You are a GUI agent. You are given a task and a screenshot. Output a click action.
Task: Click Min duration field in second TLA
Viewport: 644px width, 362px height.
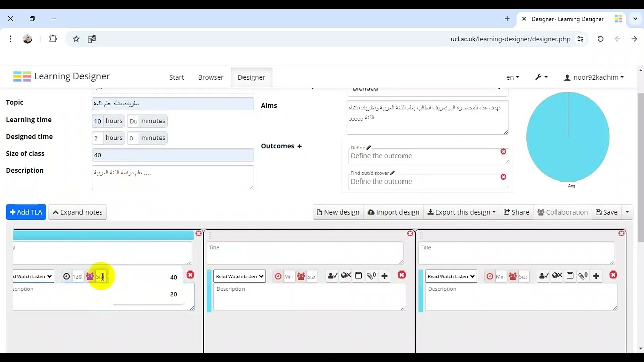pos(289,276)
